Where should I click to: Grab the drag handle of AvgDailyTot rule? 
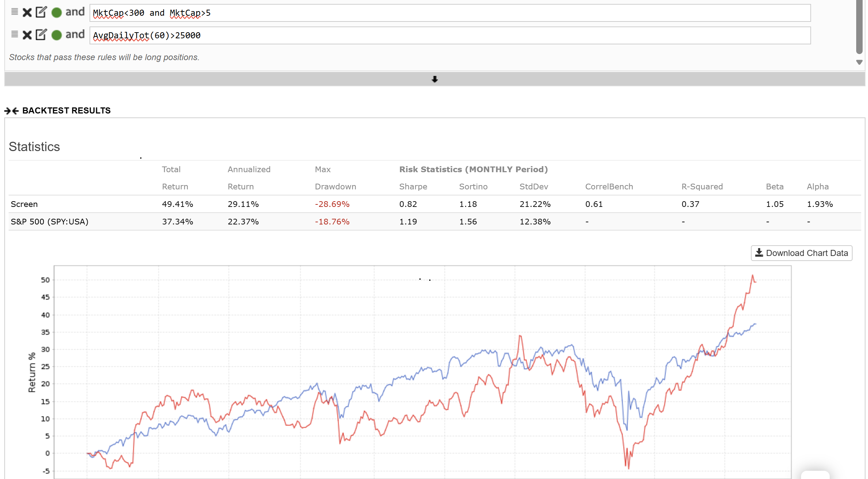tap(15, 34)
